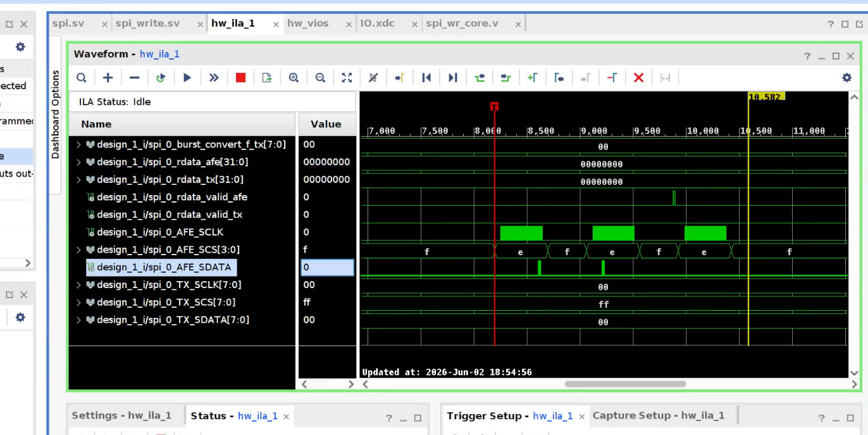Zoom in on the waveform
The height and width of the screenshot is (435, 868).
pos(294,77)
